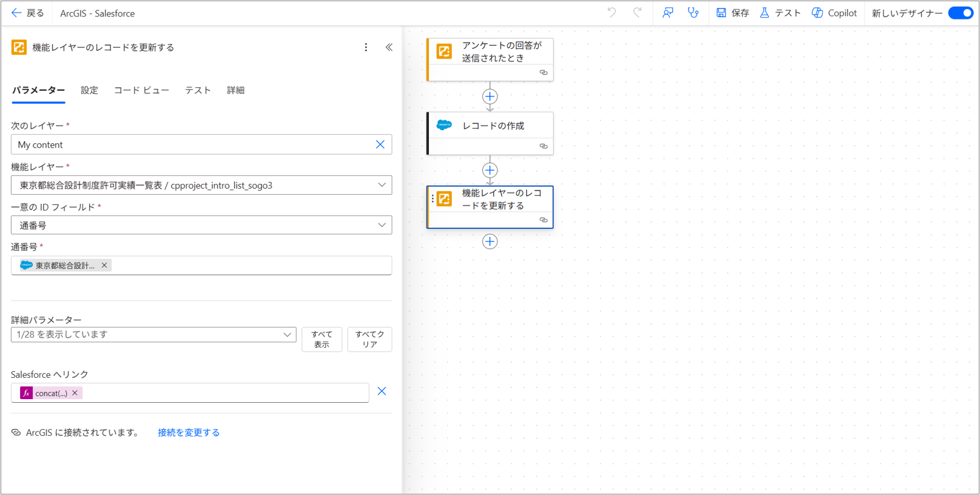Click the ArcGIS - Salesforce flow title
The image size is (980, 495).
pyautogui.click(x=98, y=13)
